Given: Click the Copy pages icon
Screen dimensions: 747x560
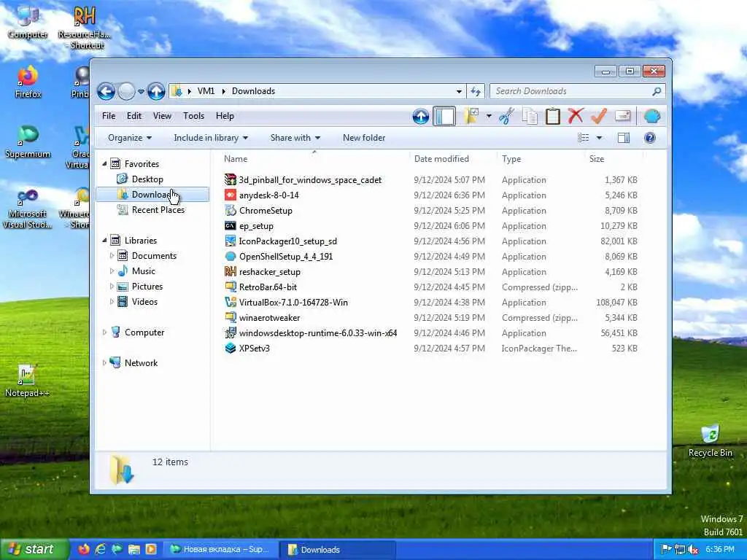Looking at the screenshot, I should click(x=530, y=116).
